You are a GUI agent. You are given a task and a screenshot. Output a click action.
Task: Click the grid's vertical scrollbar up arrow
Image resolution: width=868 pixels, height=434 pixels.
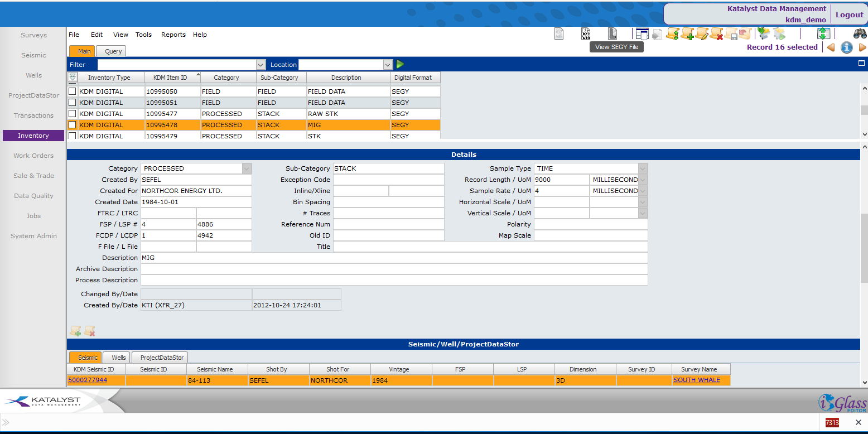pos(864,88)
